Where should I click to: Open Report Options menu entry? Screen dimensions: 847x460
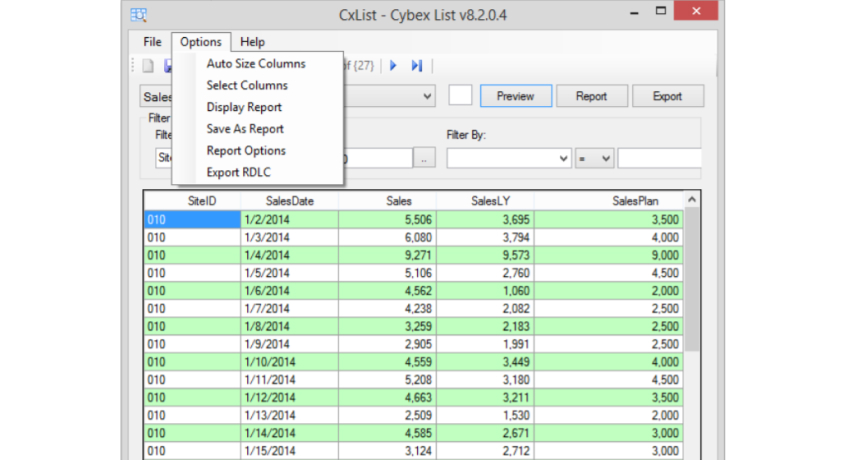[x=246, y=151]
